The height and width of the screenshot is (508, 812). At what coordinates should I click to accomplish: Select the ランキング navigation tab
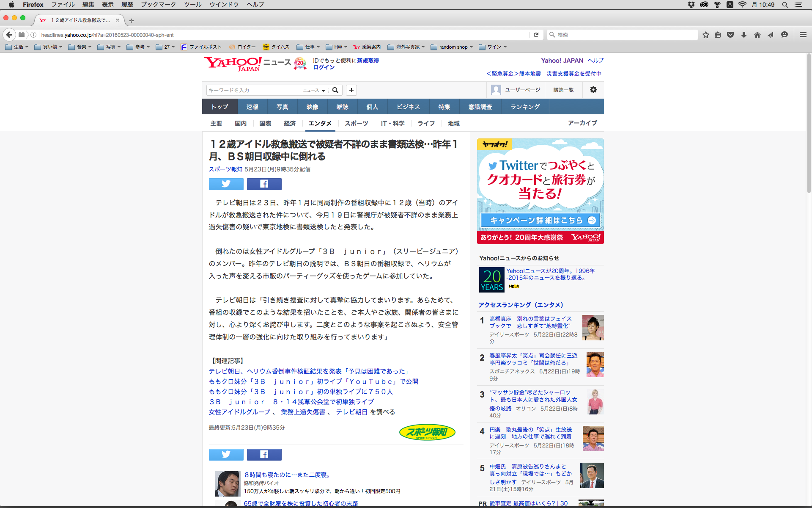[525, 107]
